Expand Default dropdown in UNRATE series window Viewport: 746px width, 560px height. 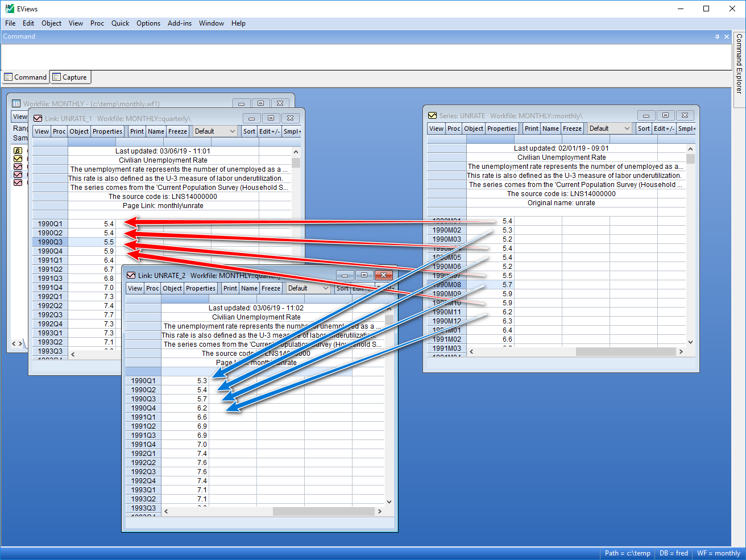[609, 128]
